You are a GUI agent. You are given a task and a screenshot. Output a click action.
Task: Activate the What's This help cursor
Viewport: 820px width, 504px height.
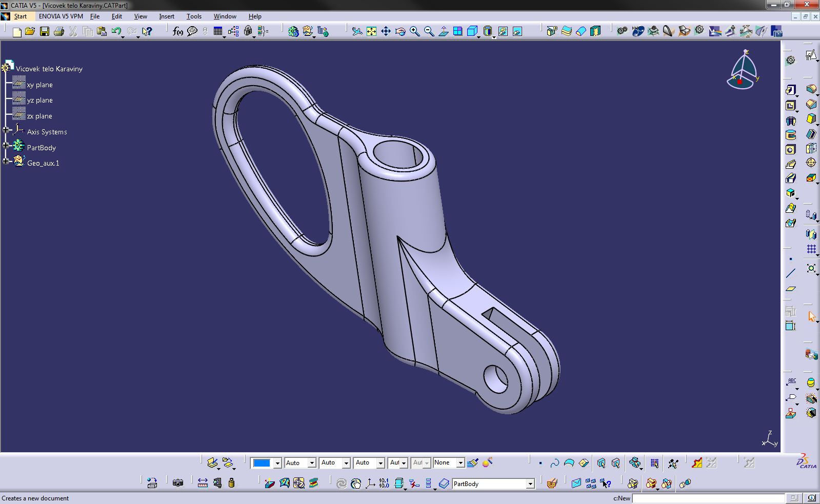point(147,32)
